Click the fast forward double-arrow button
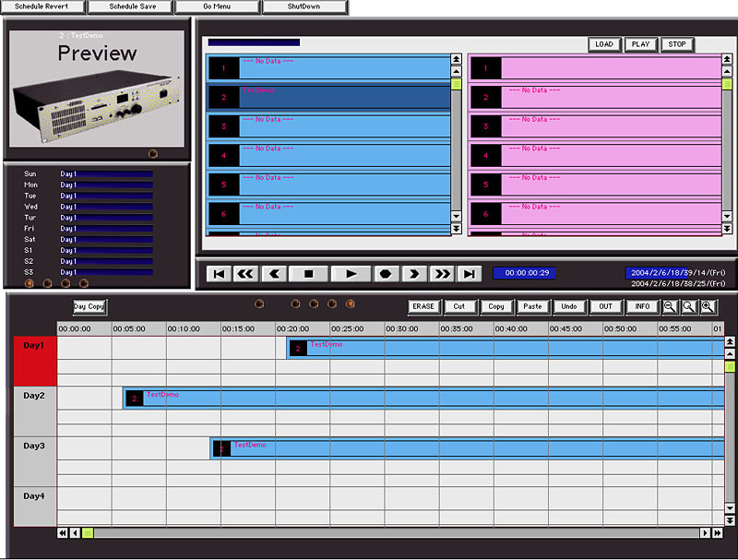Image resolution: width=738 pixels, height=560 pixels. 442,274
